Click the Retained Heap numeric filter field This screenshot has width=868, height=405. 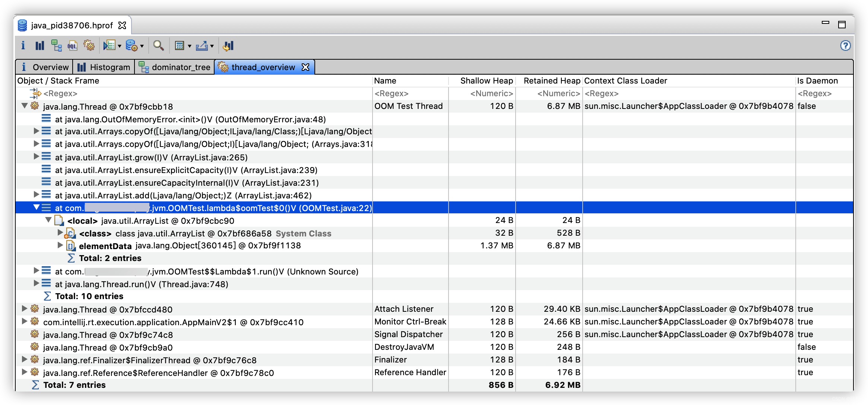click(x=549, y=93)
